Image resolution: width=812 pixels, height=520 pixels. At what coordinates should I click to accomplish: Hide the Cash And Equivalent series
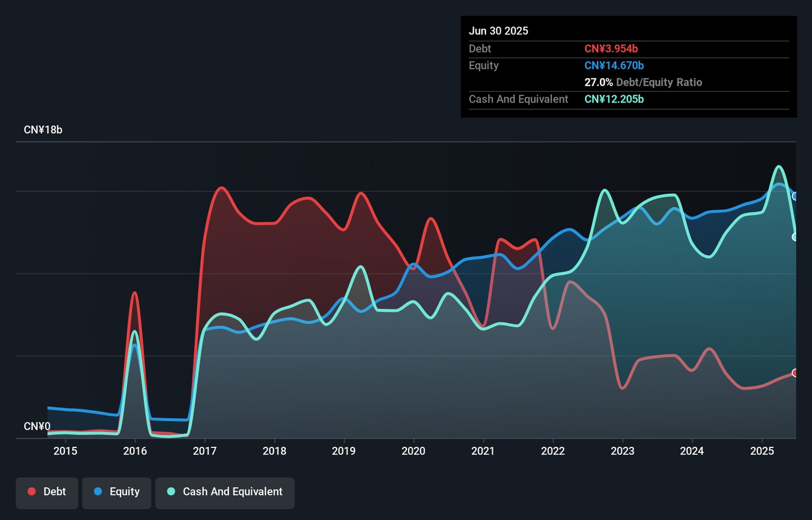[224, 492]
